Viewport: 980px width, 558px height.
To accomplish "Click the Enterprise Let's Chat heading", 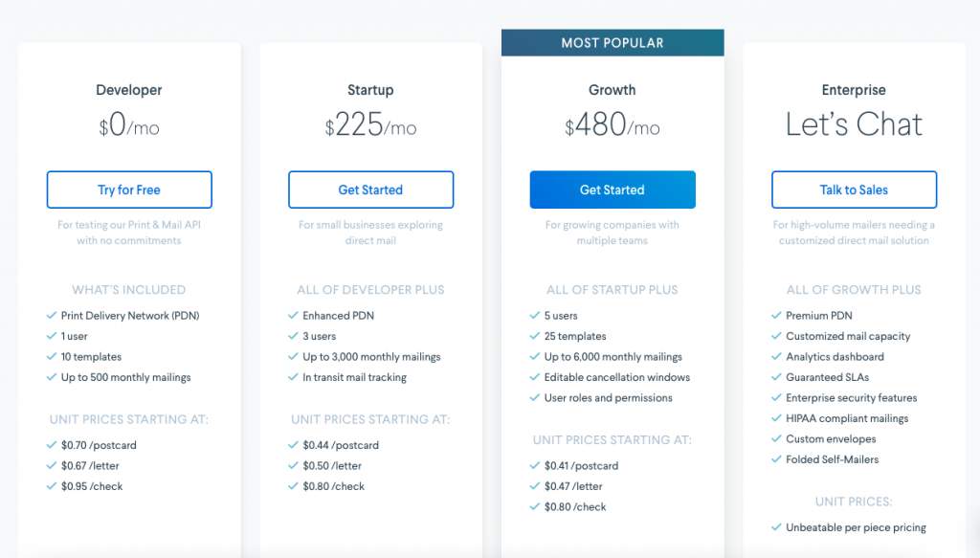I will pos(854,124).
